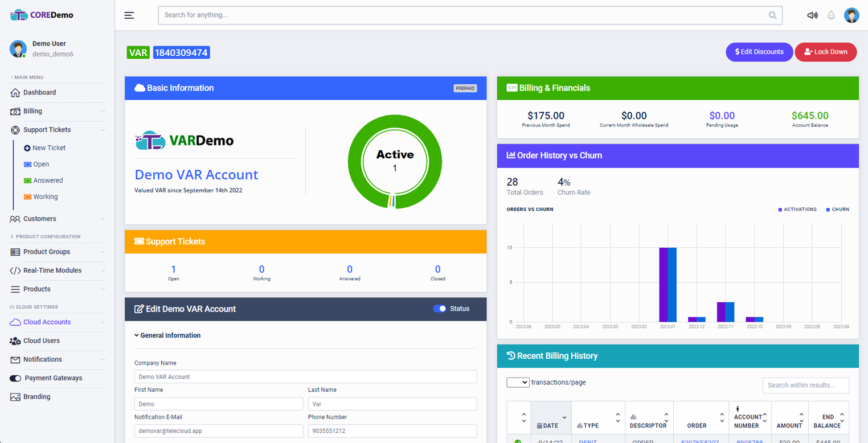868x443 pixels.
Task: Focus the Search for anything field
Action: (470, 15)
